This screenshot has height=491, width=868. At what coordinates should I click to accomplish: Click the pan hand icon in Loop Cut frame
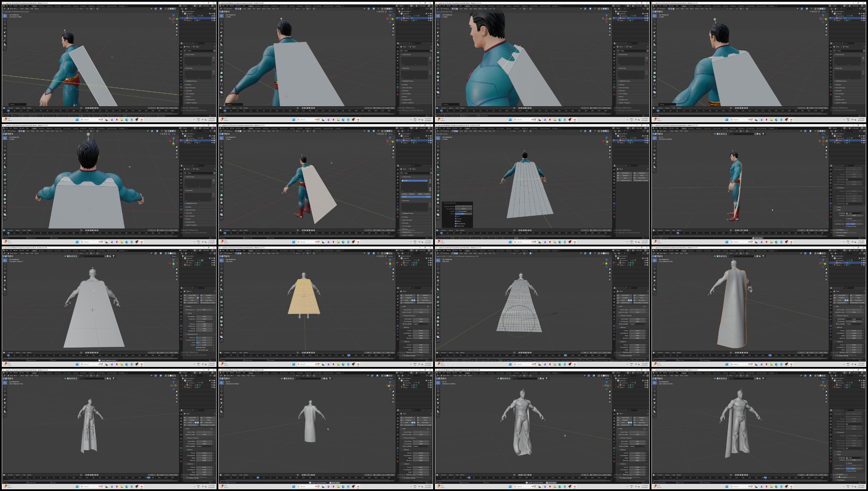pyautogui.click(x=610, y=151)
